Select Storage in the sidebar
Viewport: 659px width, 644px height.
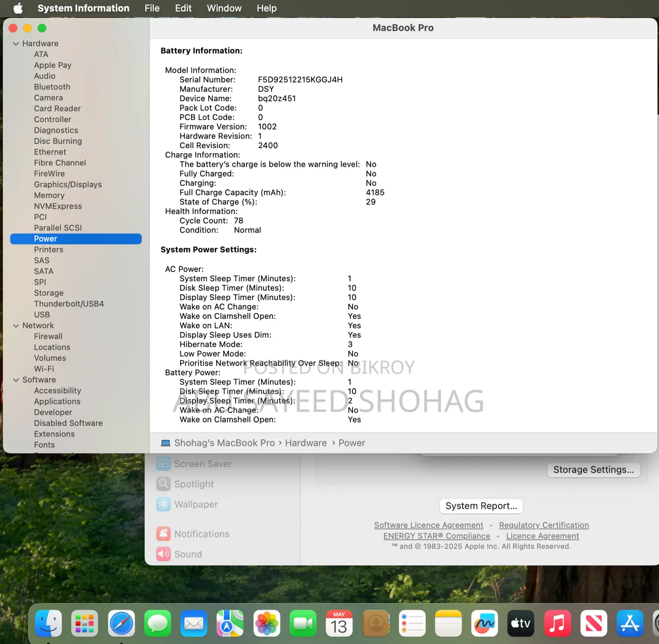[49, 293]
